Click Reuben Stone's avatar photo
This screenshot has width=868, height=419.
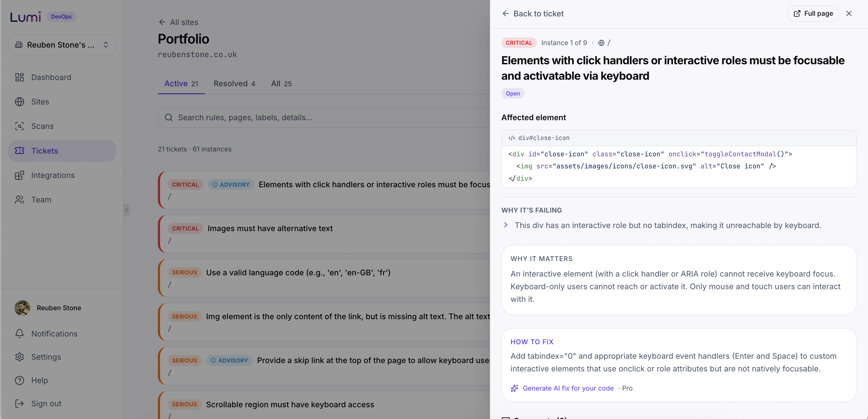coord(22,308)
